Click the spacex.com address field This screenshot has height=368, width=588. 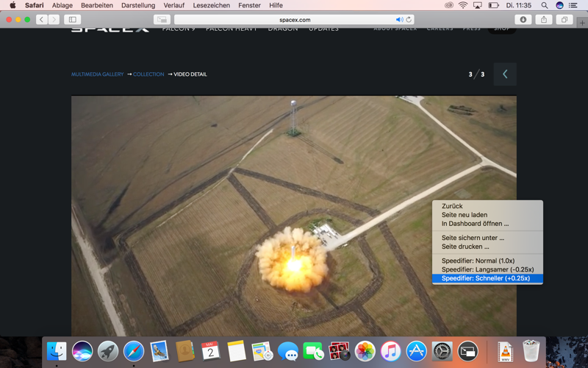pyautogui.click(x=295, y=20)
